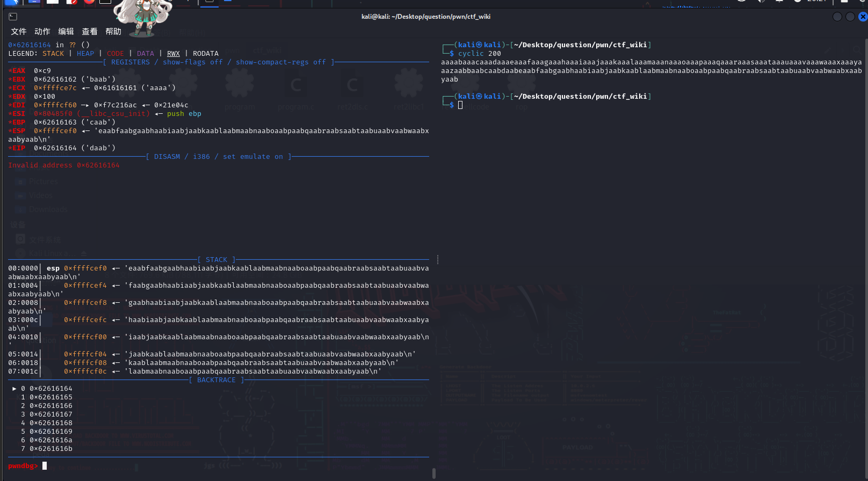Open the notifications bell in the tray
This screenshot has width=868, height=481.
[x=779, y=1]
